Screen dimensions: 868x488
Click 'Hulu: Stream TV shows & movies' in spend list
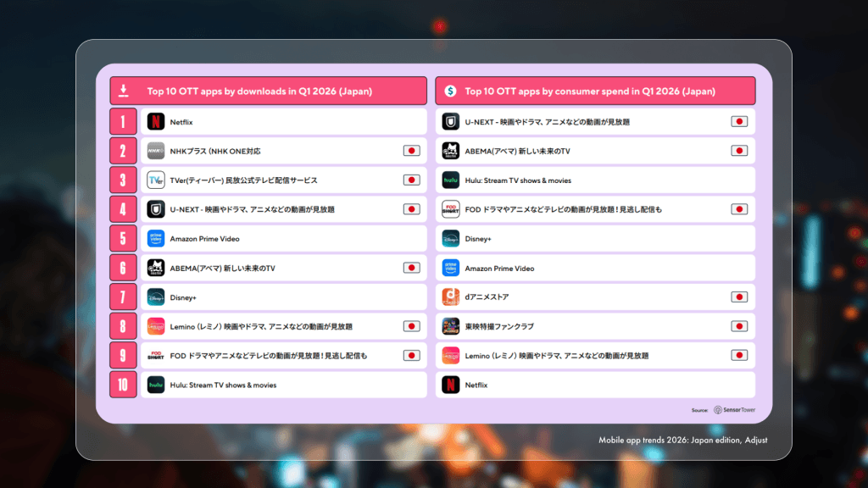coord(518,180)
